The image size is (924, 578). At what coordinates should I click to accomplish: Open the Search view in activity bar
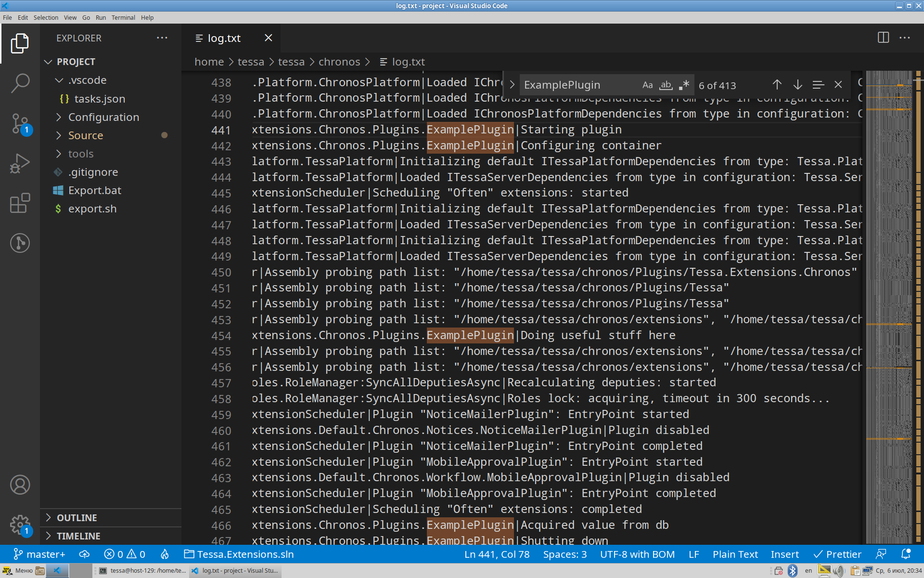(x=20, y=83)
